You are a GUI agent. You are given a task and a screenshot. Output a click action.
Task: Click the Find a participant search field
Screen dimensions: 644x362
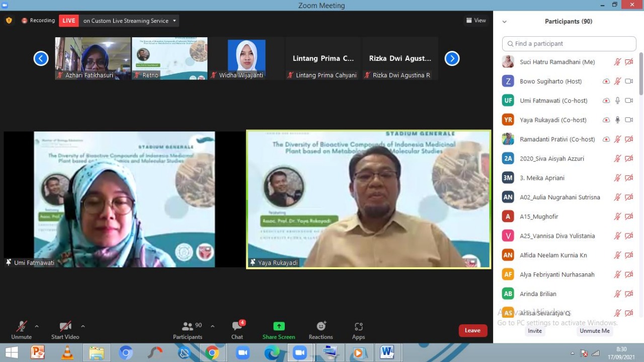pos(569,44)
